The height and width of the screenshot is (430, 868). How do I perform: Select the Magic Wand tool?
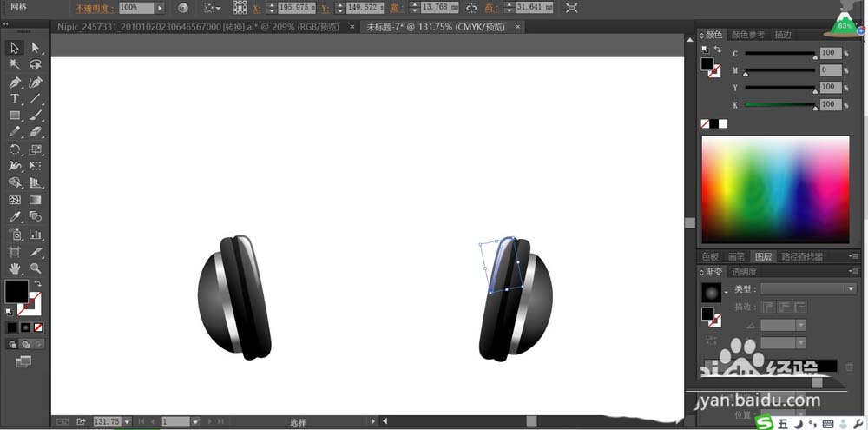click(x=15, y=65)
